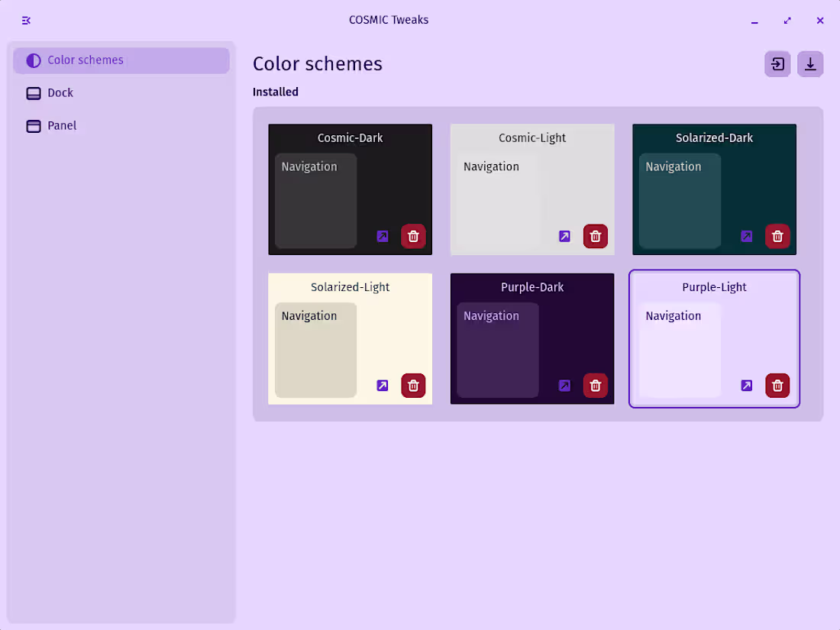840x630 pixels.
Task: Open Cosmic-Light scheme's arrow link icon
Action: coord(564,236)
